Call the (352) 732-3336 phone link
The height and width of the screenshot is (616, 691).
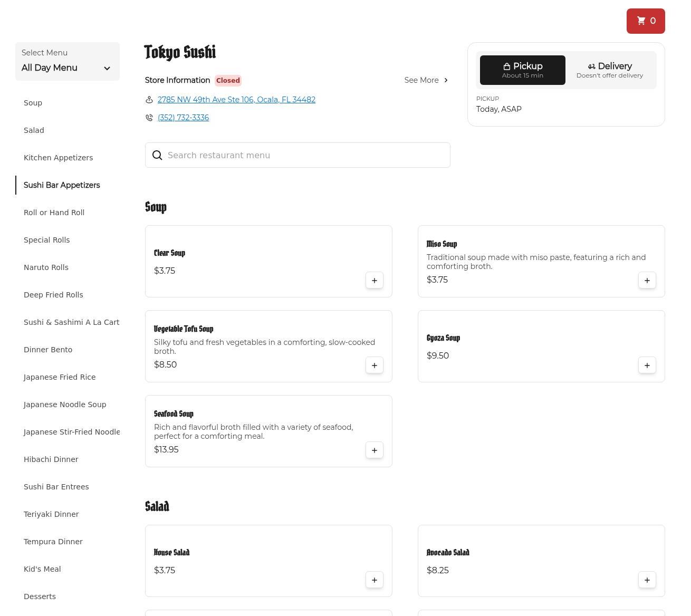pyautogui.click(x=183, y=118)
